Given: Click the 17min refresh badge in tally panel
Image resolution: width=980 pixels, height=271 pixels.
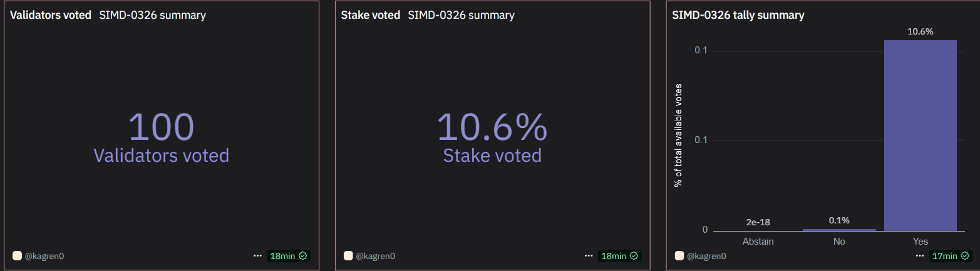Looking at the screenshot, I should pos(951,256).
